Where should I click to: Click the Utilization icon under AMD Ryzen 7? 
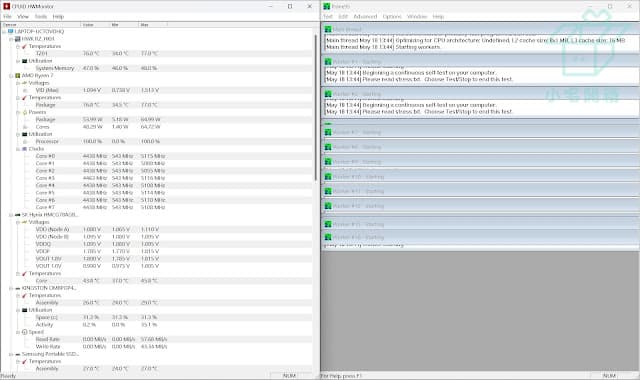[x=24, y=134]
